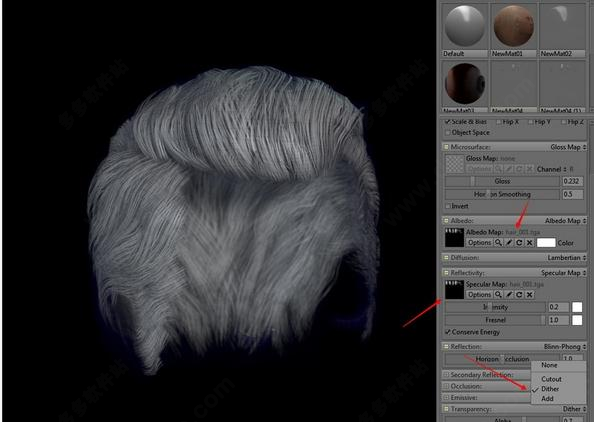This screenshot has width=594, height=422.
Task: Adjust the reflectivity Intensity slider
Action: [495, 307]
